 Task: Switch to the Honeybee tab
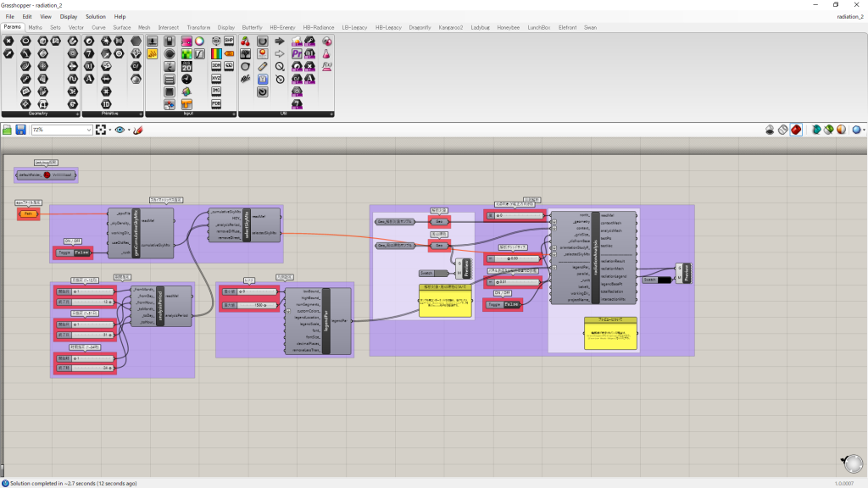click(x=509, y=27)
